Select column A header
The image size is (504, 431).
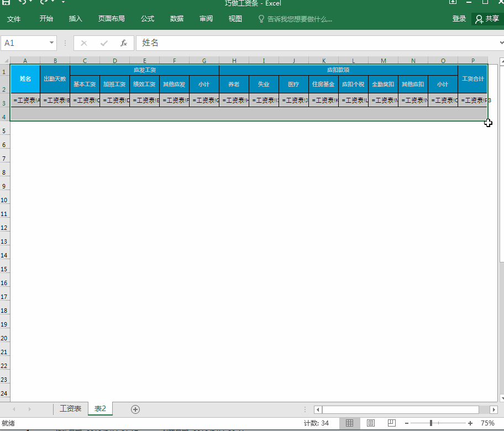coord(25,60)
